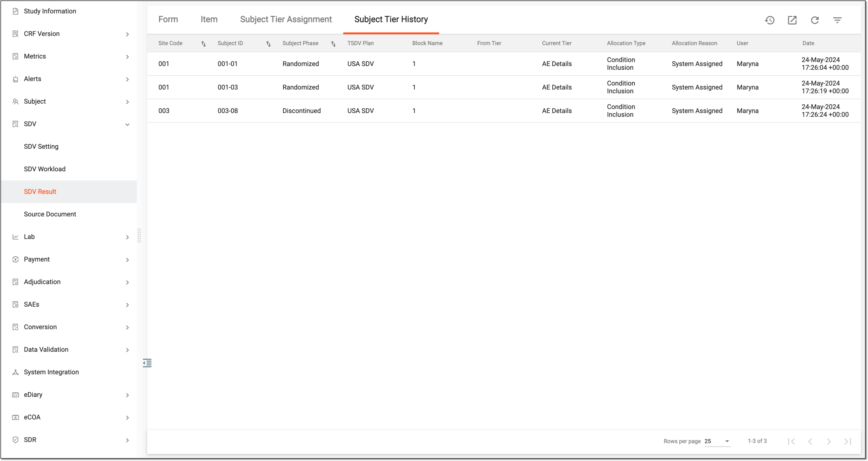Viewport: 868px width, 461px height.
Task: Click the 1-3 of 3 page count
Action: click(x=757, y=441)
